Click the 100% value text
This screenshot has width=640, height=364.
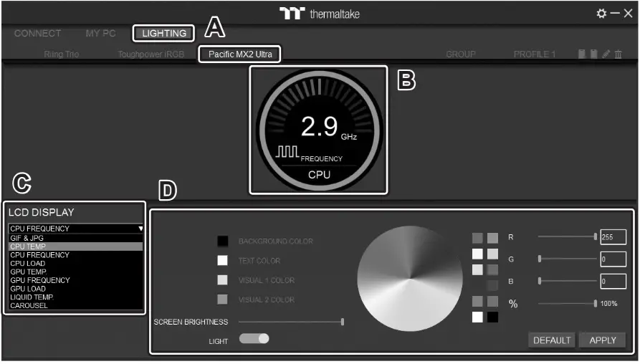pyautogui.click(x=608, y=304)
